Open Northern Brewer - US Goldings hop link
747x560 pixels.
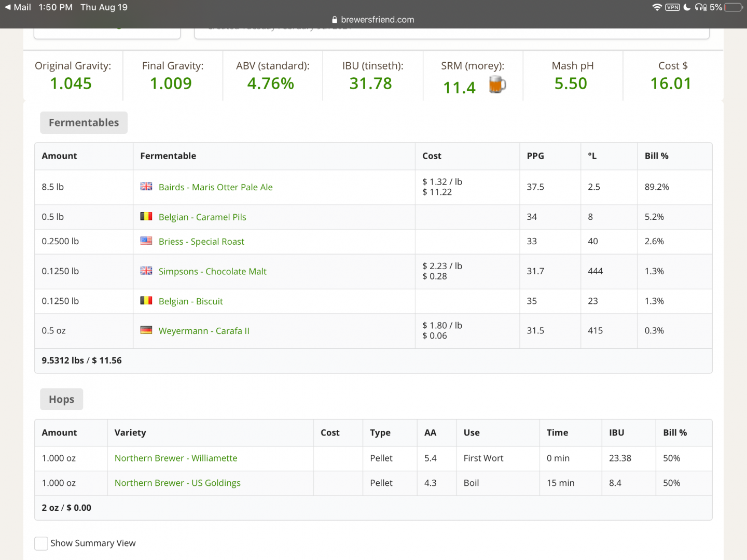(x=177, y=483)
